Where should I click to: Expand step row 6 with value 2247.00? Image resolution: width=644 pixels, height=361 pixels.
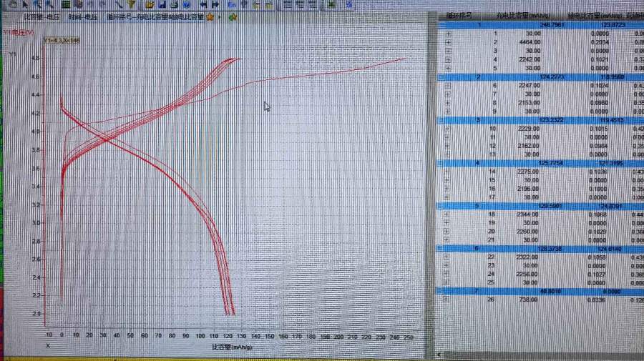(x=449, y=85)
